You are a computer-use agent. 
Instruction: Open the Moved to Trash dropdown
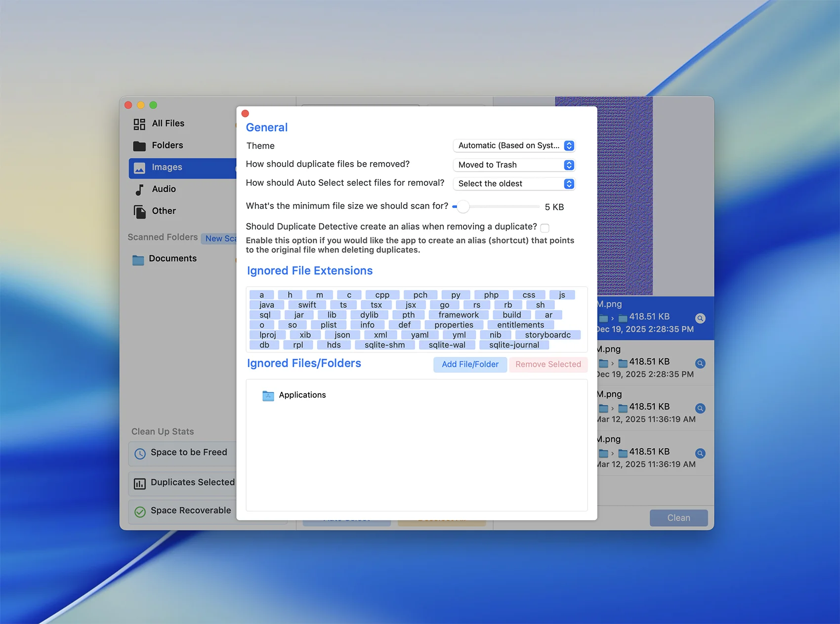[514, 165]
